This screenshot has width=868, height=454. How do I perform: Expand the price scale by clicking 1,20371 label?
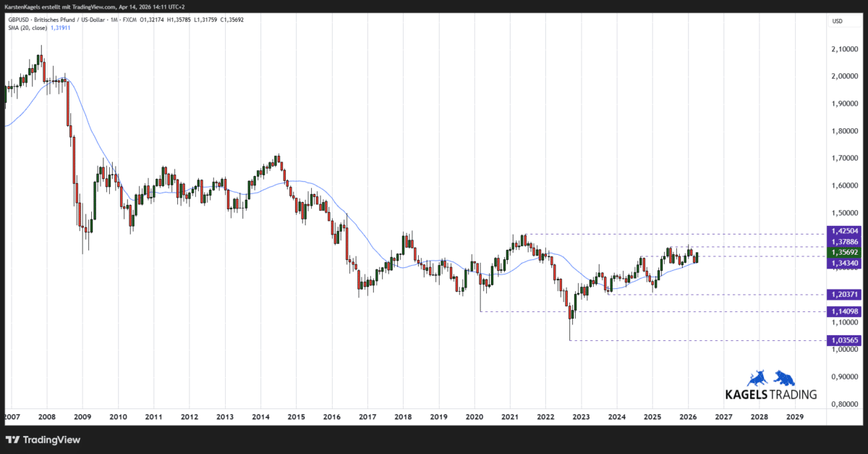tap(843, 294)
